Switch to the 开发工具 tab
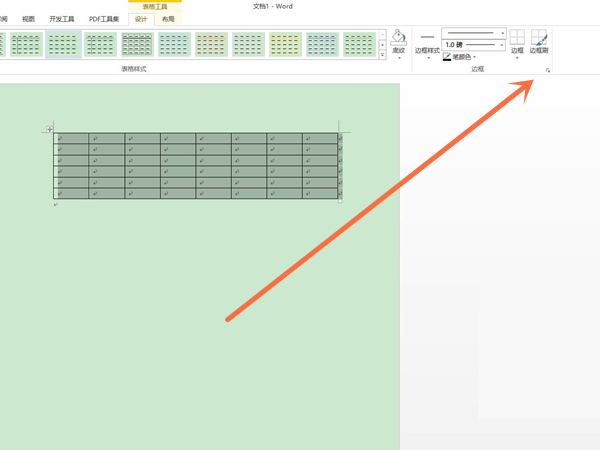Image resolution: width=600 pixels, height=450 pixels. pos(62,19)
